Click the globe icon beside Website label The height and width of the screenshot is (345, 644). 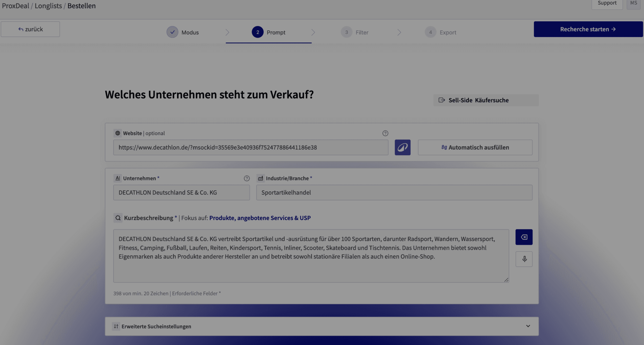[118, 133]
